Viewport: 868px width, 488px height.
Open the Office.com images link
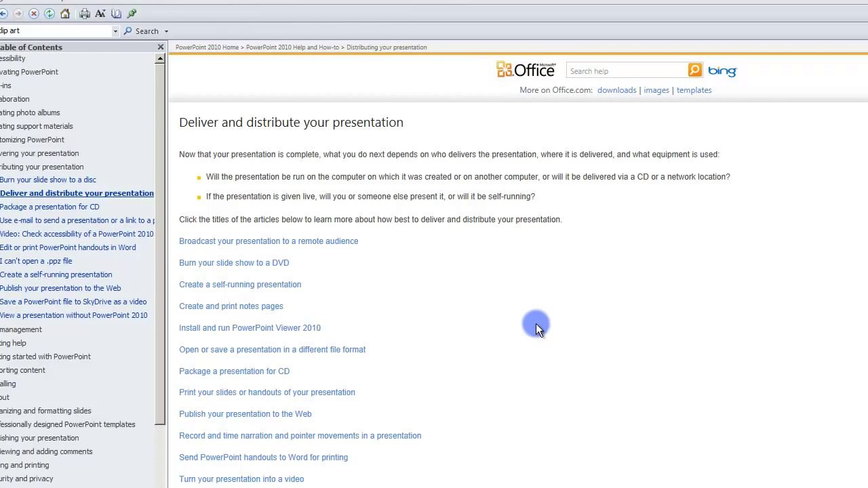[x=656, y=90]
